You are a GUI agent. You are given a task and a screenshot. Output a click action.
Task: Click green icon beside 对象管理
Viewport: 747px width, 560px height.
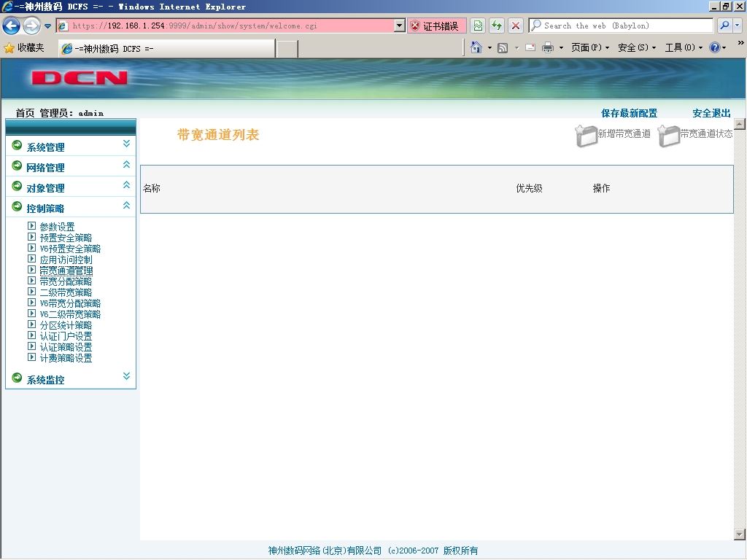click(18, 186)
